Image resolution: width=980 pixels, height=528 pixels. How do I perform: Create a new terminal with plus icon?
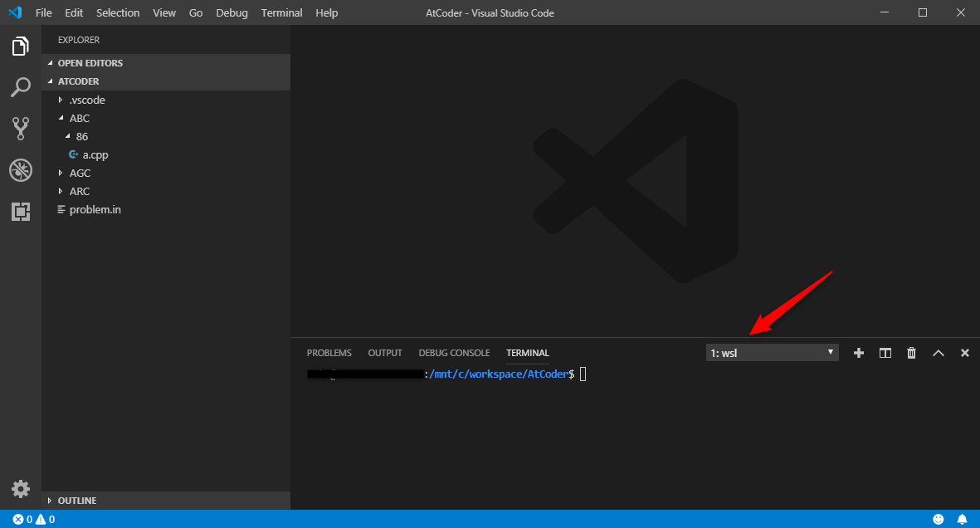click(859, 353)
